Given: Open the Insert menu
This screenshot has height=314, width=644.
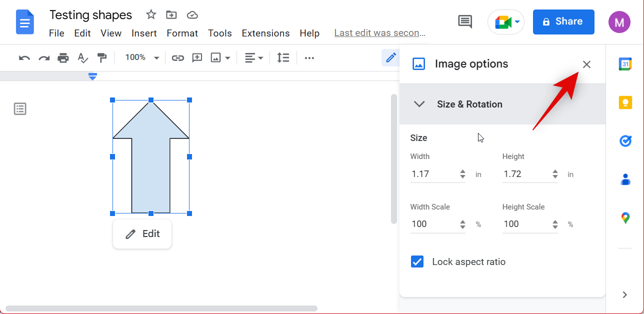Looking at the screenshot, I should pos(144,33).
